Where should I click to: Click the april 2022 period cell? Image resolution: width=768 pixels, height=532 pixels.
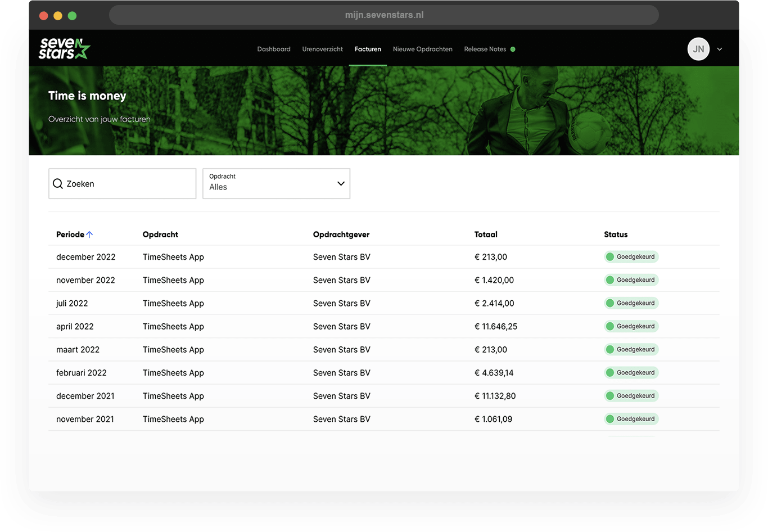click(75, 326)
